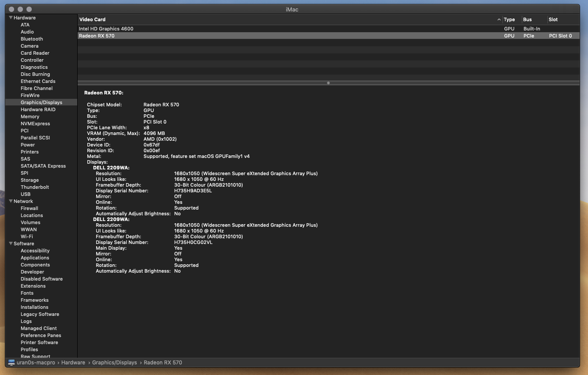Collapse the Hardware section disclosure triangle

(11, 18)
